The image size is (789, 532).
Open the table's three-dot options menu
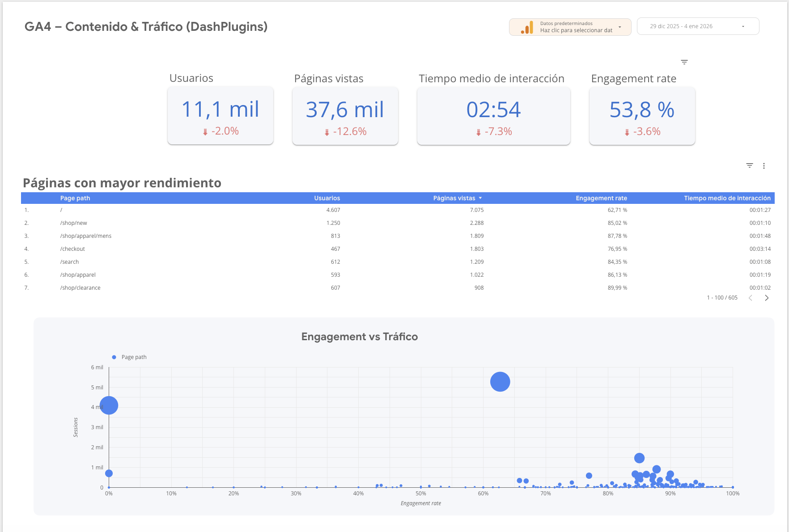[764, 165]
